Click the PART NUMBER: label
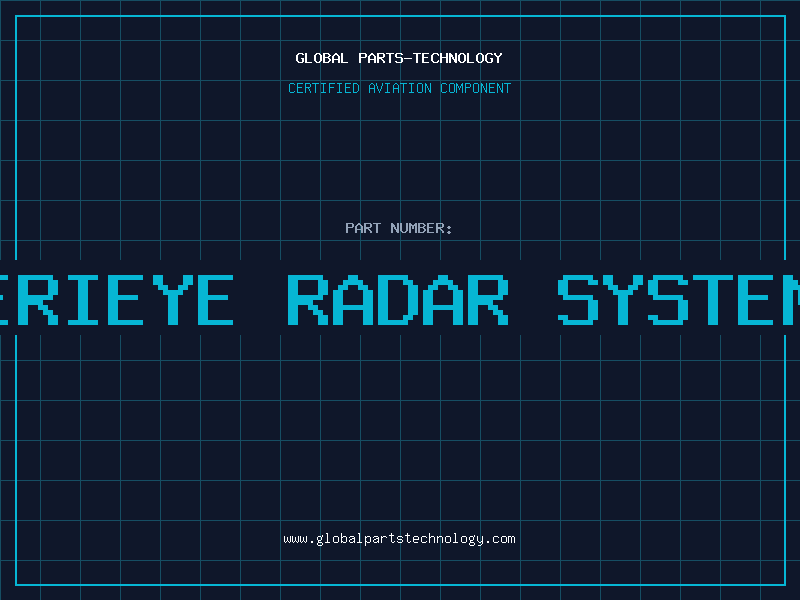Image resolution: width=800 pixels, height=600 pixels. (x=399, y=228)
